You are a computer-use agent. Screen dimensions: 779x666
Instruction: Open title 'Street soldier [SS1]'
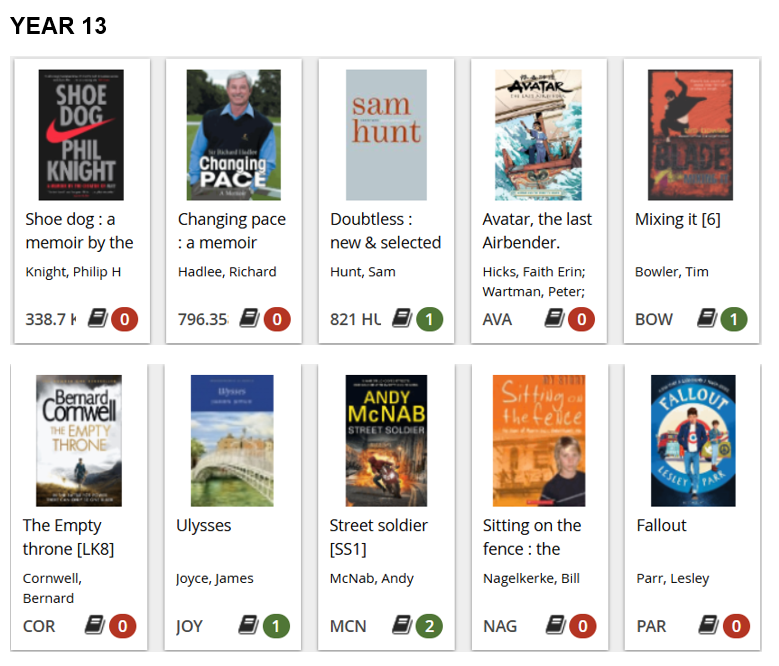coord(379,537)
